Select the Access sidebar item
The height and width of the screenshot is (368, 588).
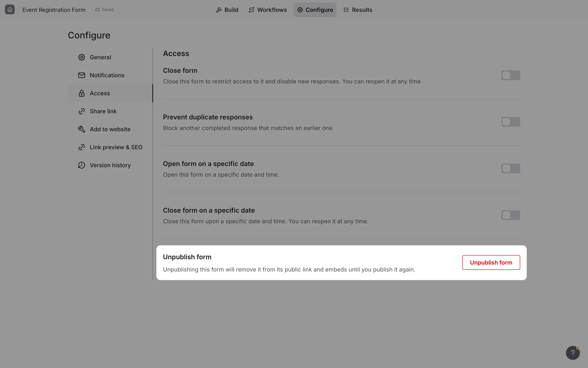[110, 93]
